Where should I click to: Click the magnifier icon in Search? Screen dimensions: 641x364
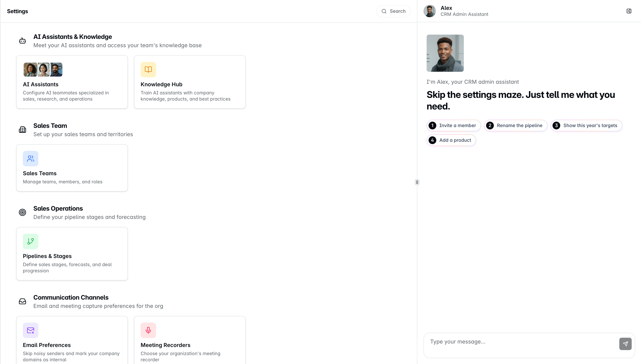(384, 11)
